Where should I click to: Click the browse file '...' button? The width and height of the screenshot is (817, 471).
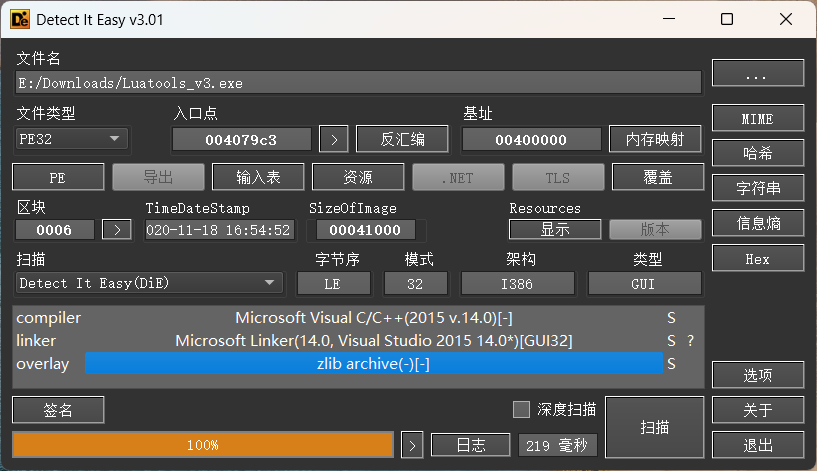(758, 72)
